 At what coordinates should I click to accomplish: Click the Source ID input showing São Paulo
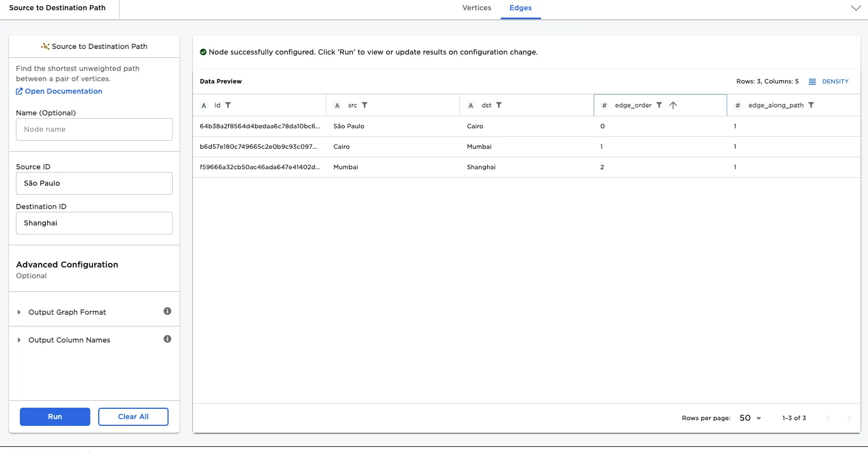click(x=94, y=183)
